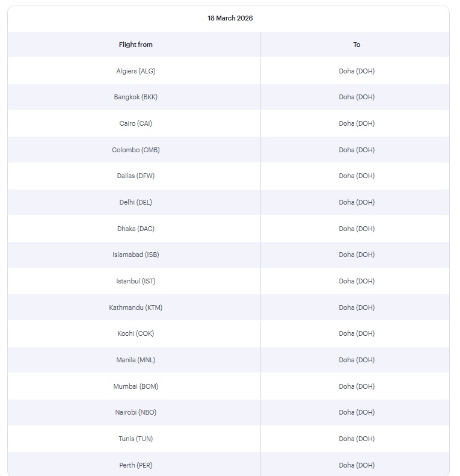Click the Bangkok (BKK) origin cell

pos(135,97)
